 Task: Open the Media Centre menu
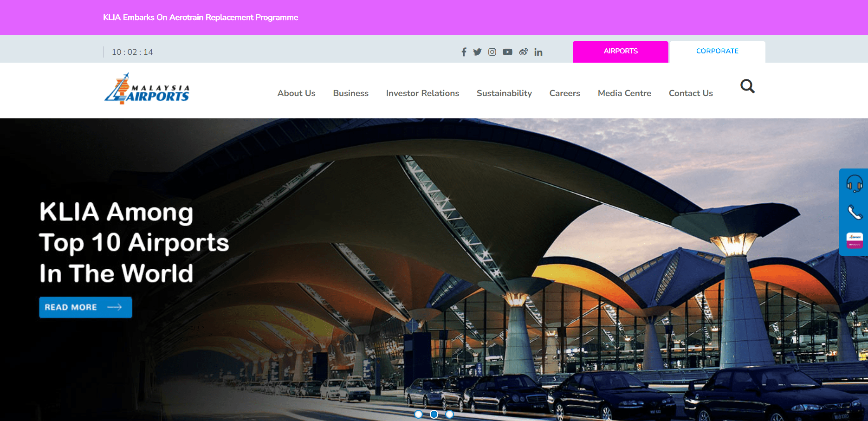tap(624, 93)
